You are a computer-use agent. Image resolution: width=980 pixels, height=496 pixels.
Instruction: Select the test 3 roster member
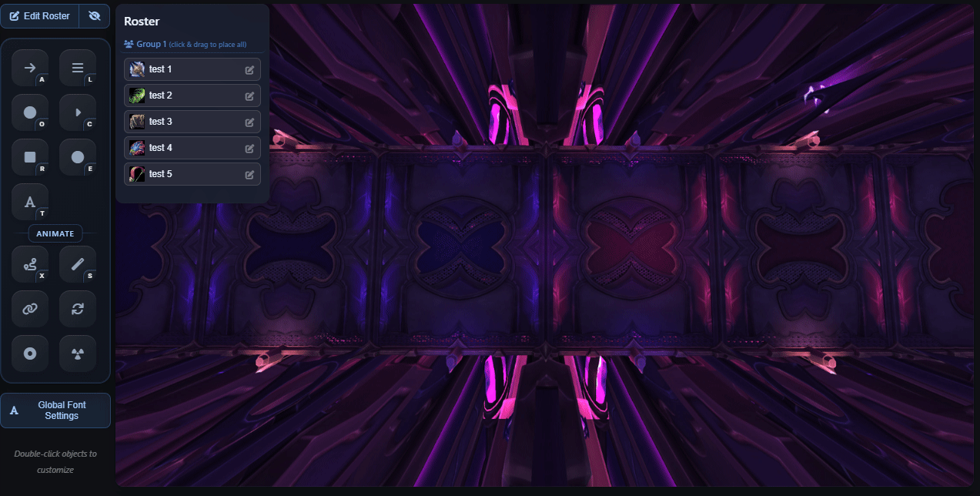pyautogui.click(x=192, y=122)
